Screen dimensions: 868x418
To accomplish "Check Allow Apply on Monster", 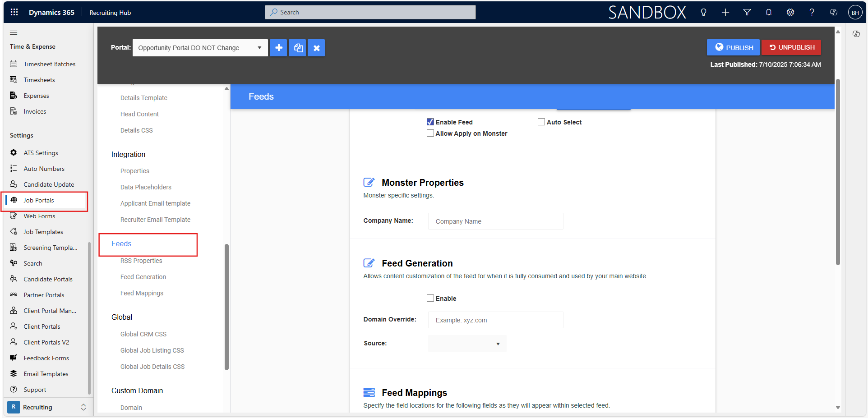I will (x=430, y=133).
